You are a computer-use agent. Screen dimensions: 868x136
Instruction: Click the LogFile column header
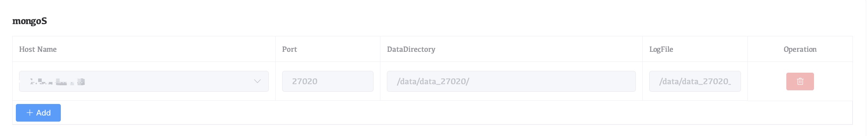[x=661, y=49]
